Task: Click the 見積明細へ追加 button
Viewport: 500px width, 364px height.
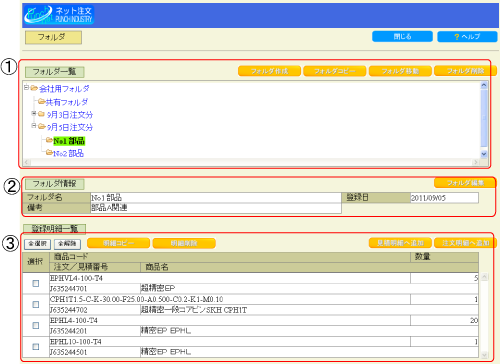Action: coord(400,243)
